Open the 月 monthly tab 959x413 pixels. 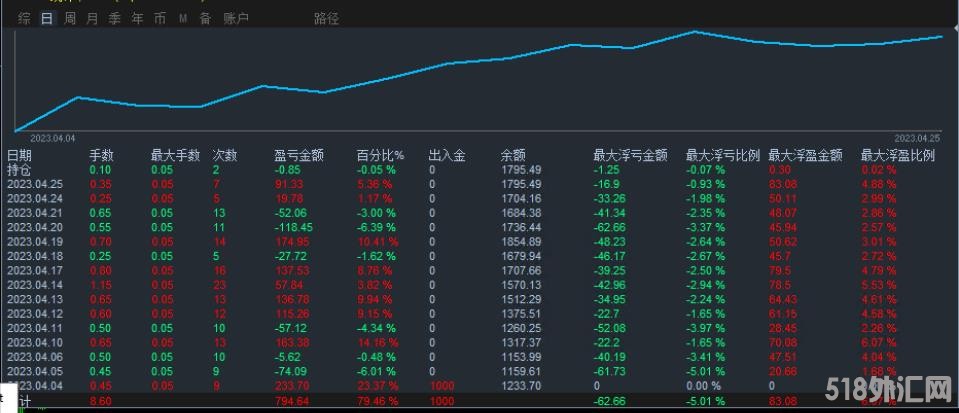point(92,18)
